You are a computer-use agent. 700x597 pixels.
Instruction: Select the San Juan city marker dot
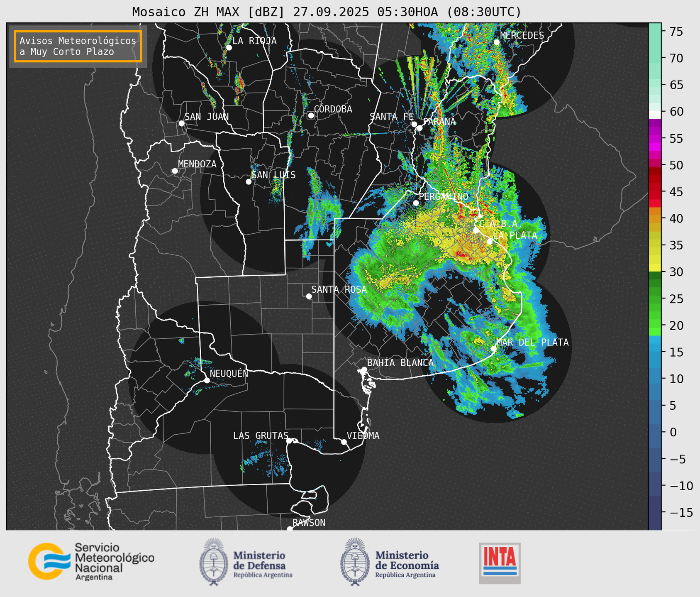coord(181,123)
